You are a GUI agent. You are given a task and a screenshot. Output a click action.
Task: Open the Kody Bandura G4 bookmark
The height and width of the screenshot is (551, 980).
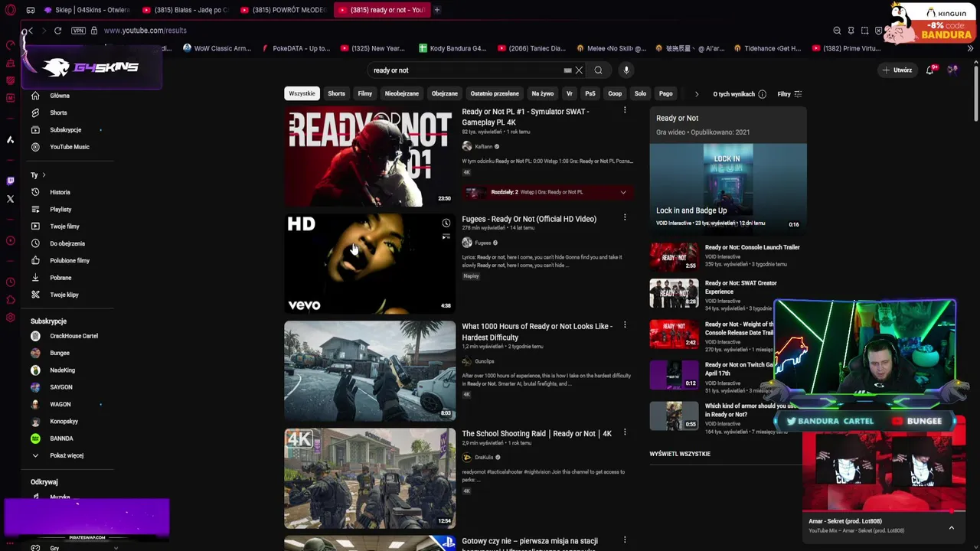coord(452,48)
